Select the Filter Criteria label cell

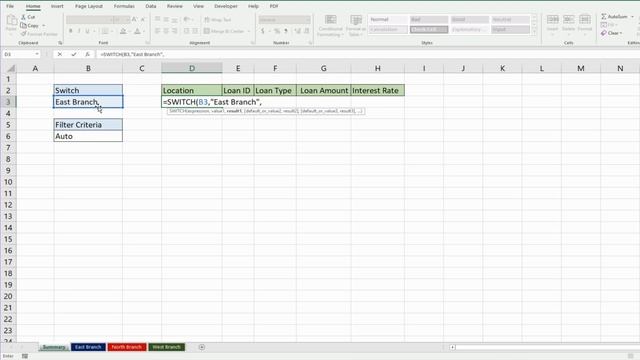(88, 124)
